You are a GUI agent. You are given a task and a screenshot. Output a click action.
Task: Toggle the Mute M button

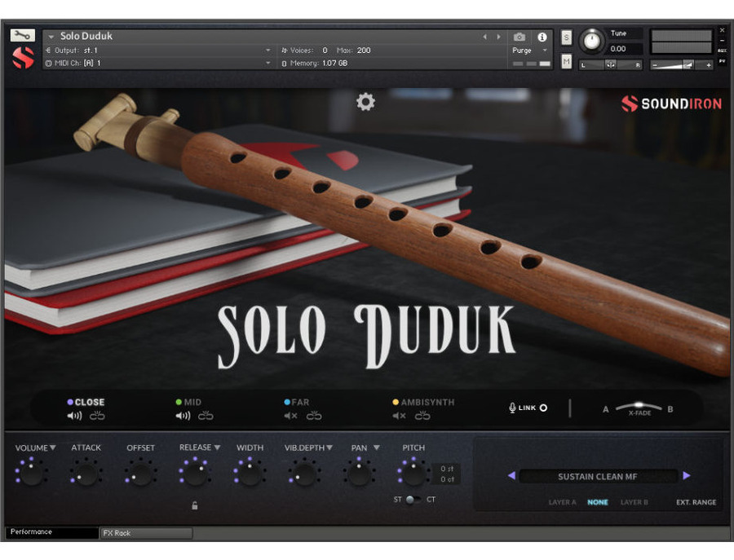pyautogui.click(x=567, y=61)
